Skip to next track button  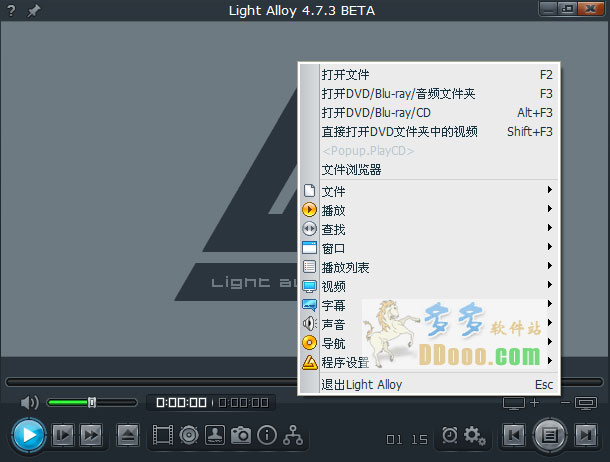pyautogui.click(x=586, y=435)
